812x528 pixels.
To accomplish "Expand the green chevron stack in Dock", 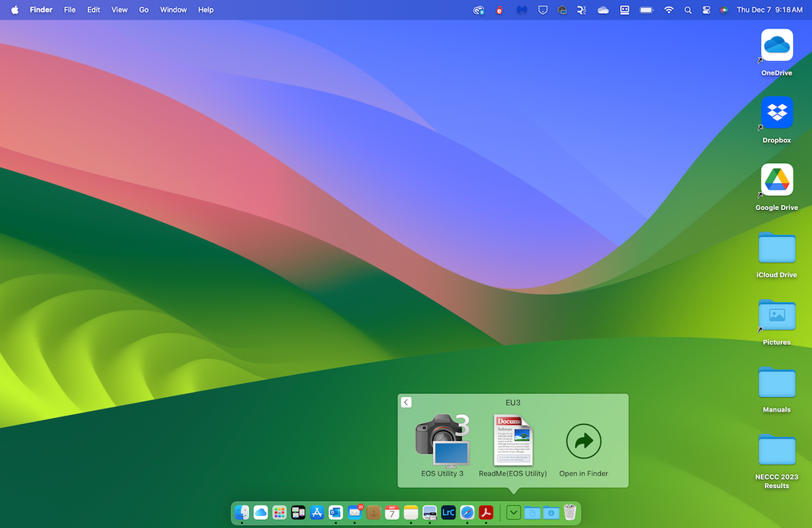I will pos(513,513).
